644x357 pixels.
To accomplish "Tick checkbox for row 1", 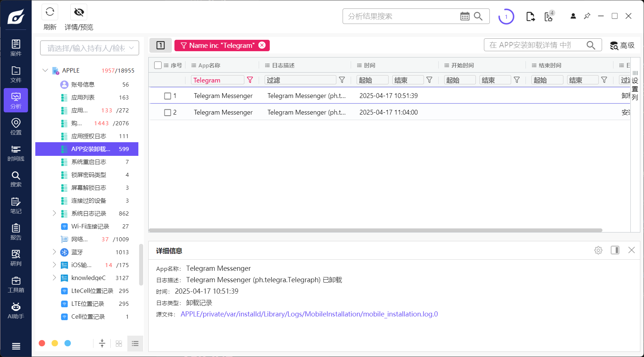I will (x=167, y=96).
